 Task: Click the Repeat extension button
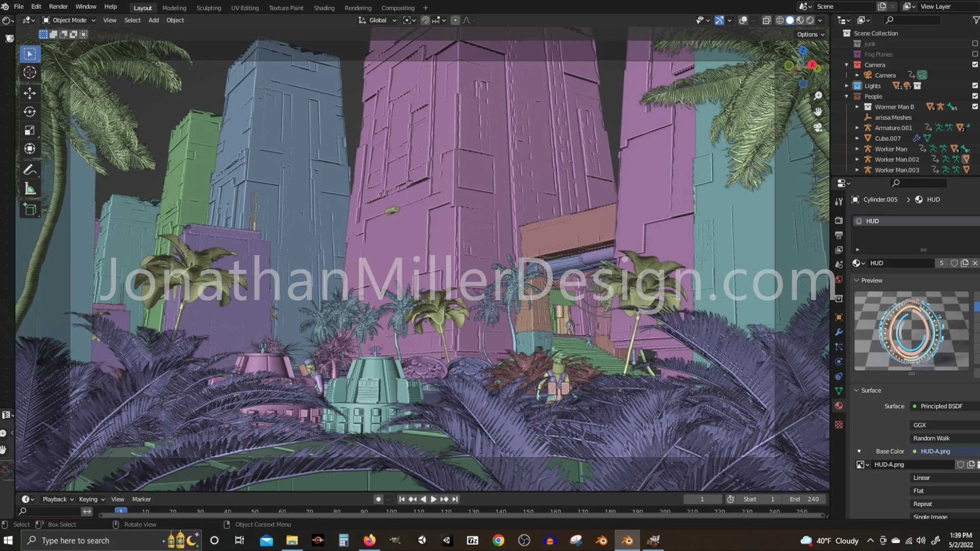[x=944, y=504]
